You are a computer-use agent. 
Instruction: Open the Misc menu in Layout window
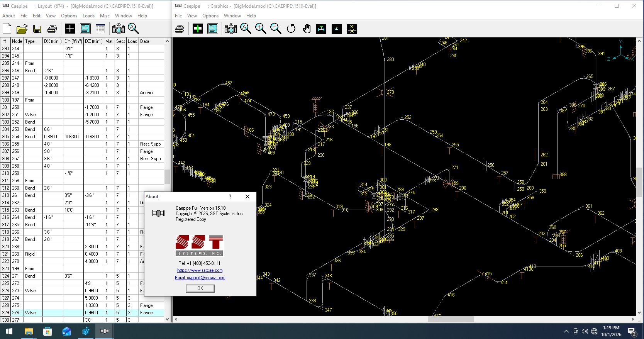point(105,16)
